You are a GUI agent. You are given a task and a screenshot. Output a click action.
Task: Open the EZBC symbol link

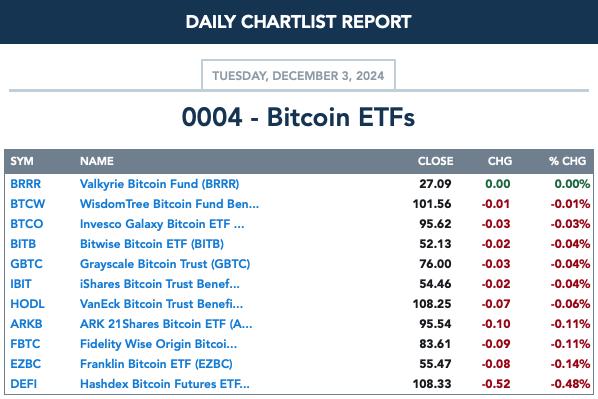pyautogui.click(x=26, y=364)
